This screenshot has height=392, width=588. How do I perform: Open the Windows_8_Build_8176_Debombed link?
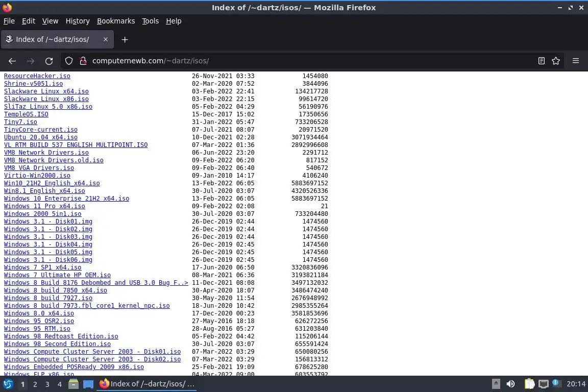point(96,282)
